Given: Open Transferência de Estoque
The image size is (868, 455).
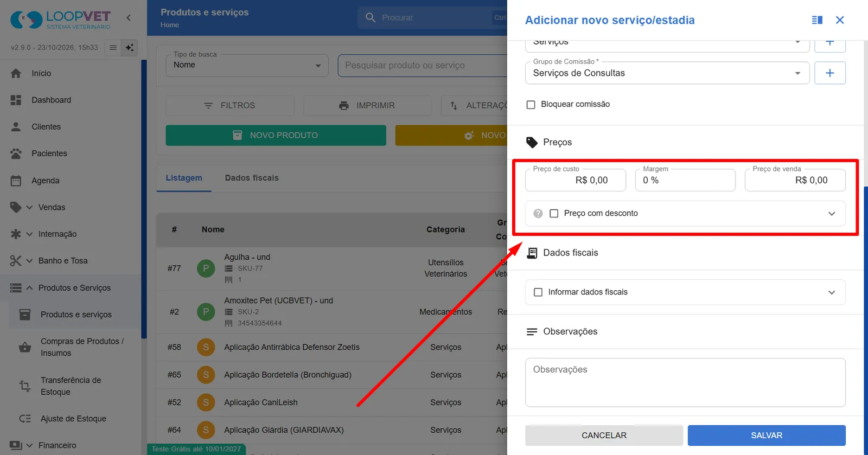Looking at the screenshot, I should 76,386.
